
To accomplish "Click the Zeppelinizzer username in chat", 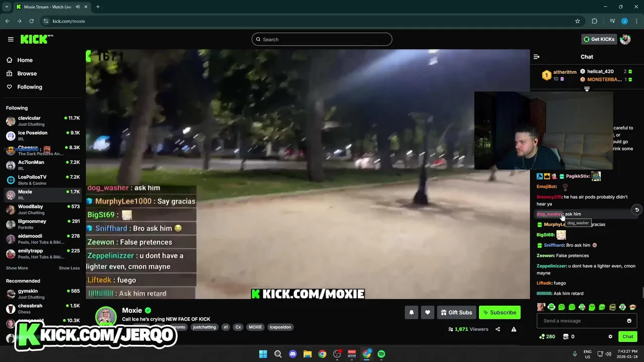I will [551, 266].
